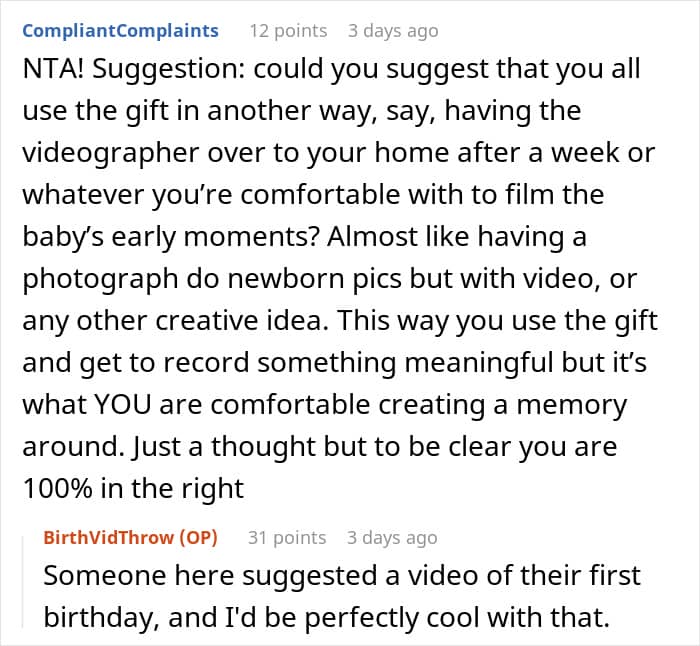This screenshot has width=700, height=646.
Task: Click the "12 points" score
Action: 287,31
